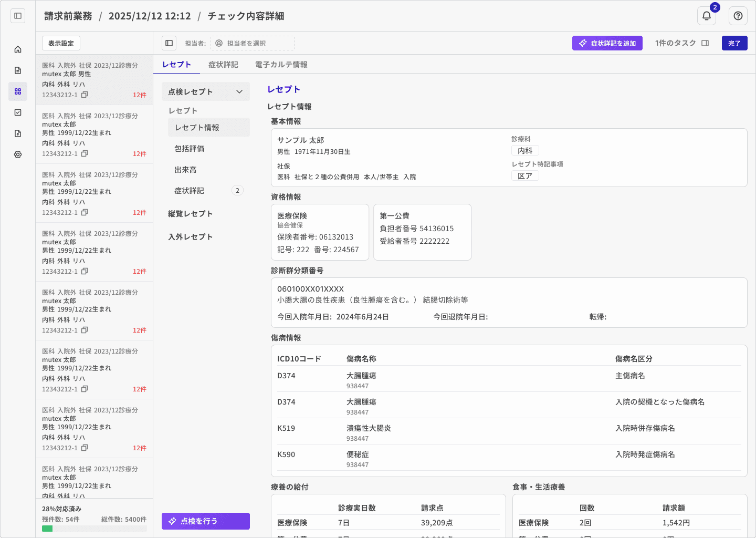Click the person icon in 担当者を選択
The width and height of the screenshot is (756, 538).
pyautogui.click(x=219, y=43)
